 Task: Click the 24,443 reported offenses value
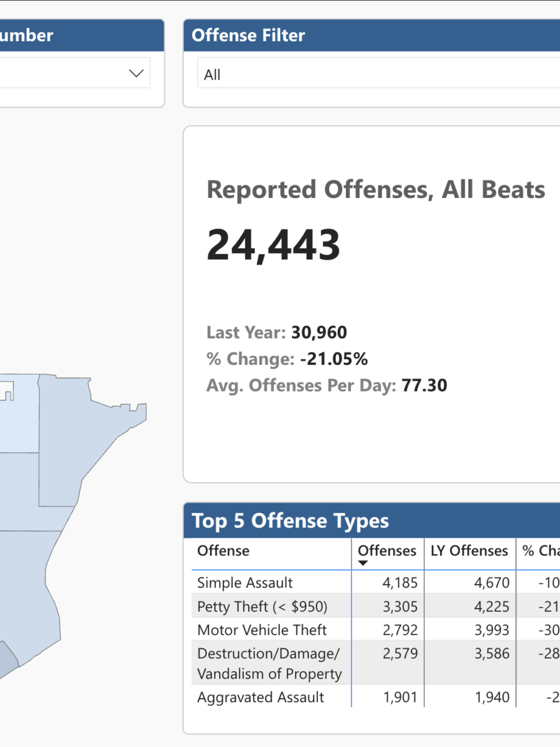274,244
